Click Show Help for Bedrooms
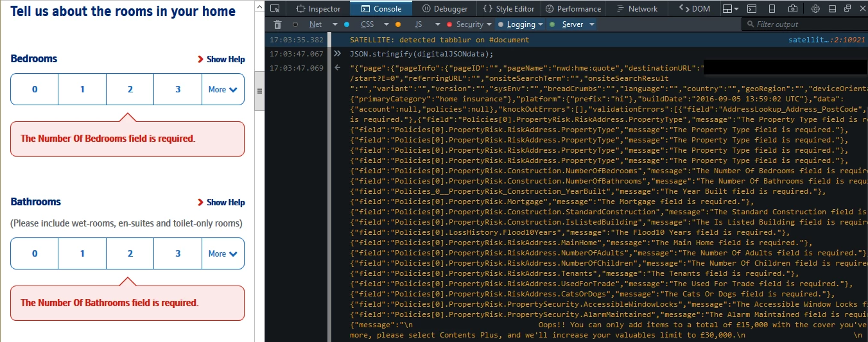 (x=221, y=59)
